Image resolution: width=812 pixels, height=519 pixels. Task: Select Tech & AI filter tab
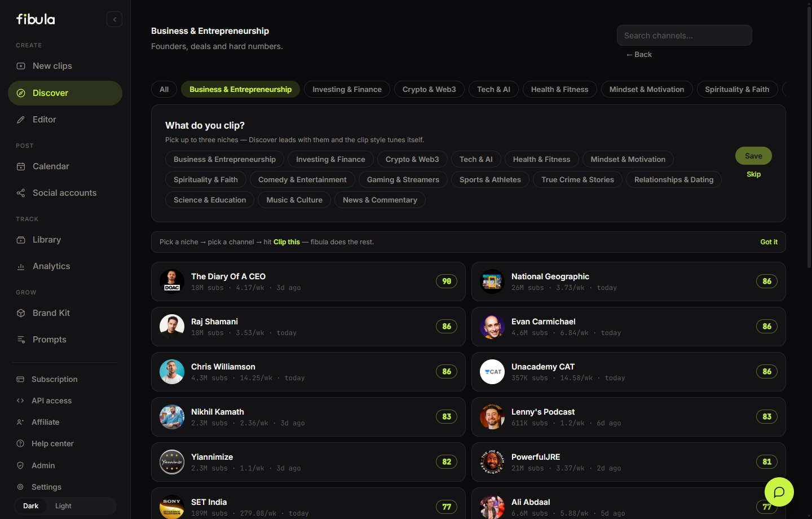[493, 89]
